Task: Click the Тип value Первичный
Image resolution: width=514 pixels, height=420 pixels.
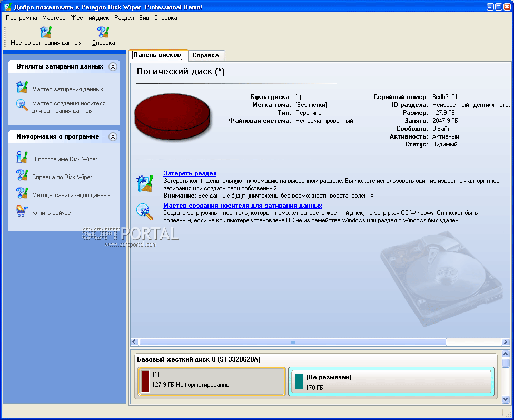Action: pos(310,113)
